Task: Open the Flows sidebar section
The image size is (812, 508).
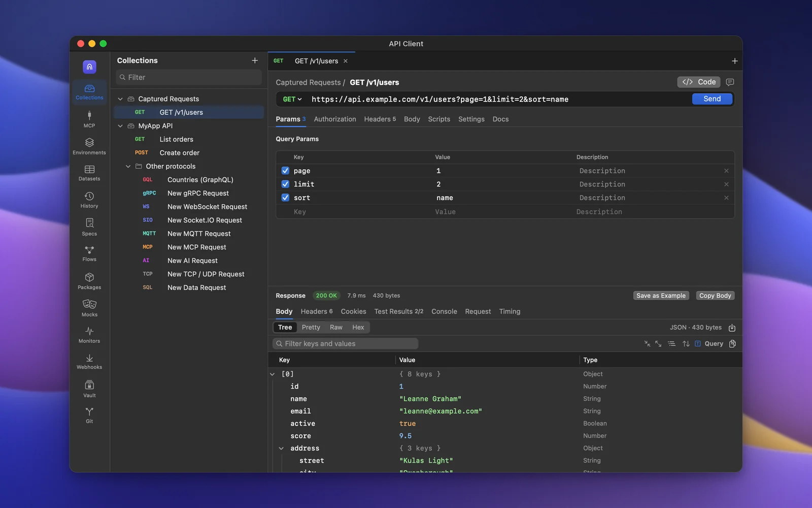Action: pos(89,254)
